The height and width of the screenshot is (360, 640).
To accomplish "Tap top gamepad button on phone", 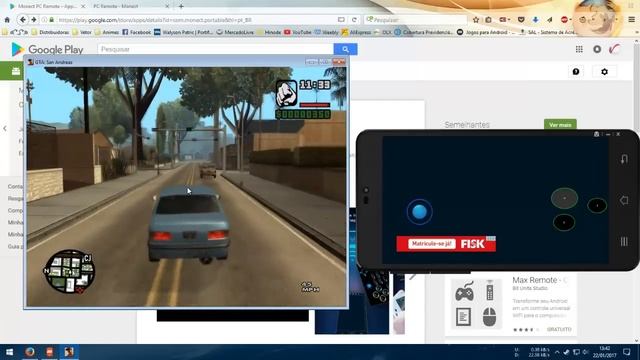I will coord(564,198).
